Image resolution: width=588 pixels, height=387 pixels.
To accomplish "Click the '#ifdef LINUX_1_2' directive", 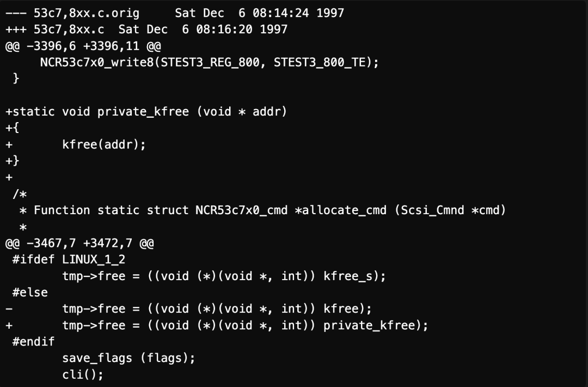I will point(69,259).
